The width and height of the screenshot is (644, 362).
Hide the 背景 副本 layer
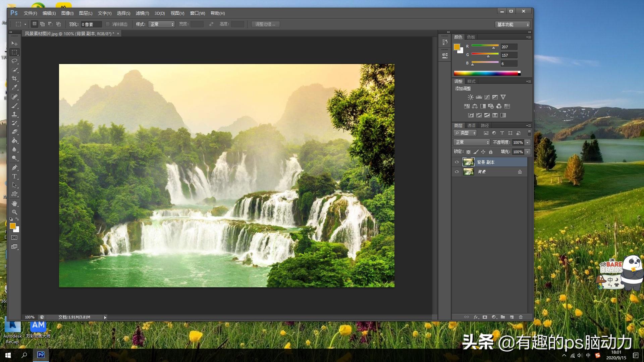point(457,162)
